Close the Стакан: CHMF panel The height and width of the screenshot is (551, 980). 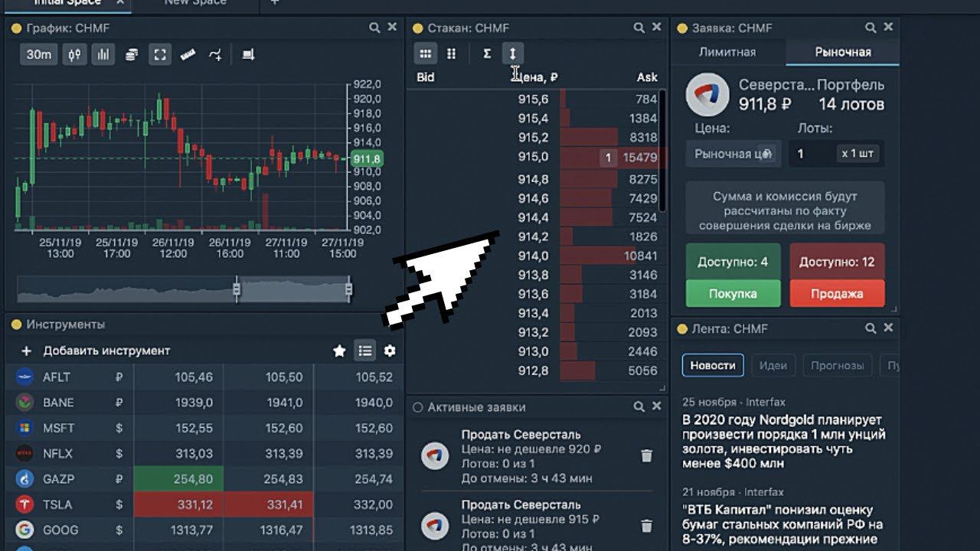click(x=656, y=28)
